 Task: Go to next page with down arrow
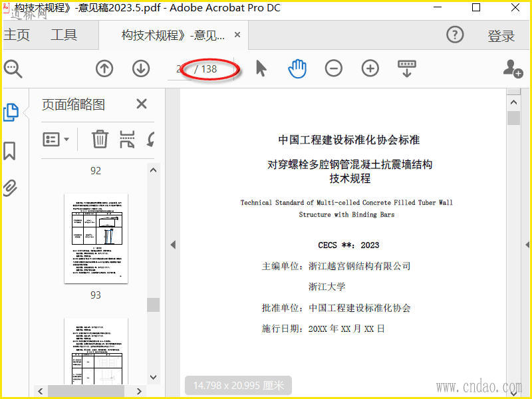(141, 68)
